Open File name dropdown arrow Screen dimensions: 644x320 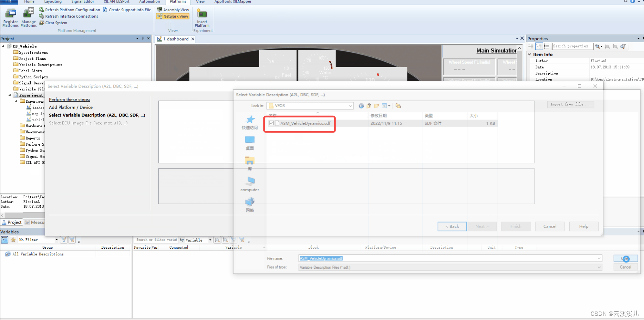coord(599,258)
